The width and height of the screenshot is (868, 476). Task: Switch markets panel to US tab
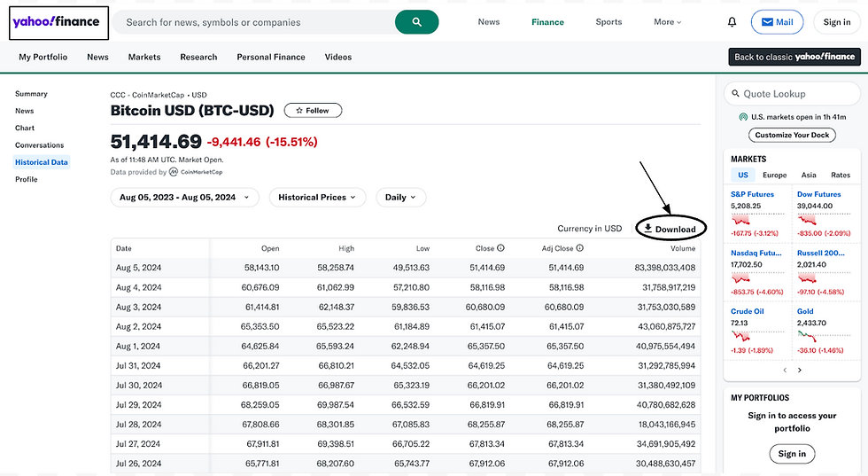click(x=743, y=176)
